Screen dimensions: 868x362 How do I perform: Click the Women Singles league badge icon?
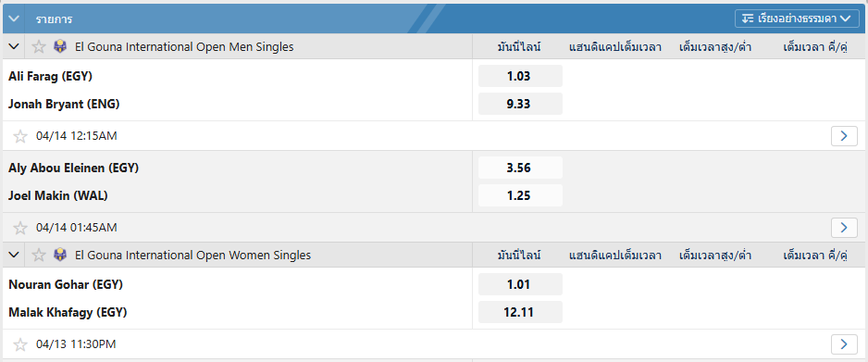tap(60, 256)
